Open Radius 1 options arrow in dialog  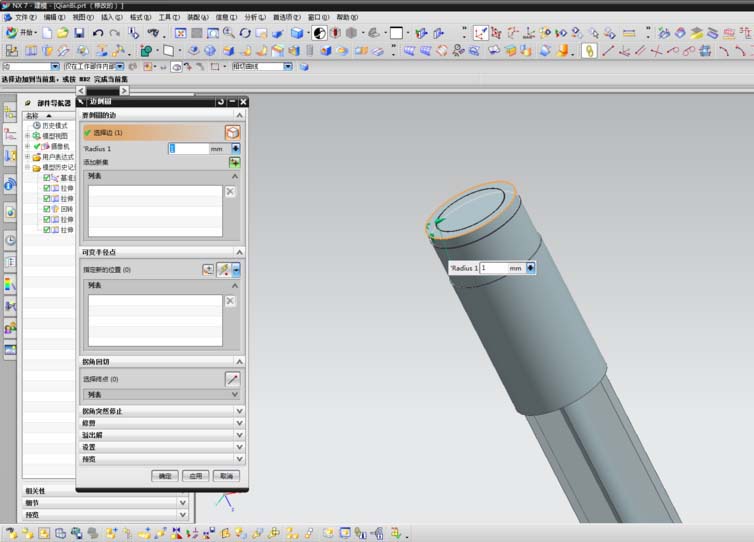pos(235,149)
